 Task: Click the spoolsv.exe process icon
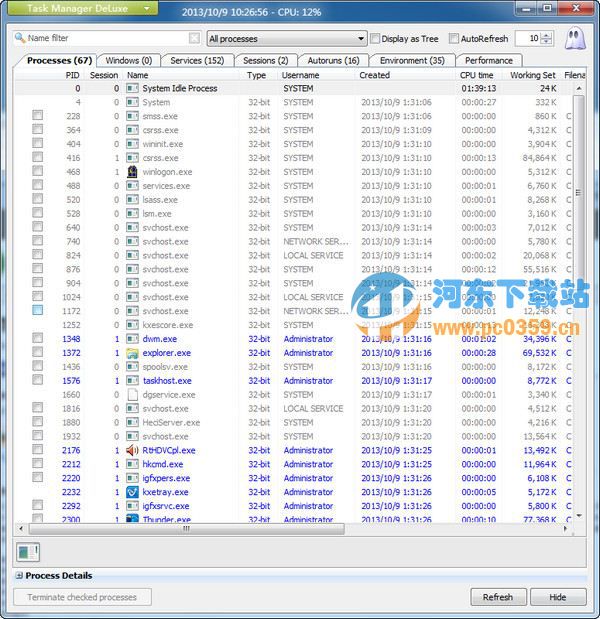(x=132, y=367)
